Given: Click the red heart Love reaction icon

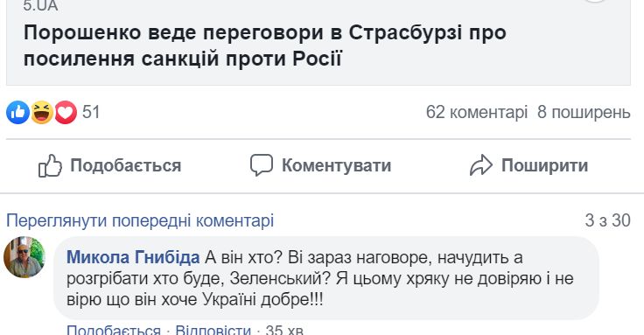Looking at the screenshot, I should coord(66,112).
